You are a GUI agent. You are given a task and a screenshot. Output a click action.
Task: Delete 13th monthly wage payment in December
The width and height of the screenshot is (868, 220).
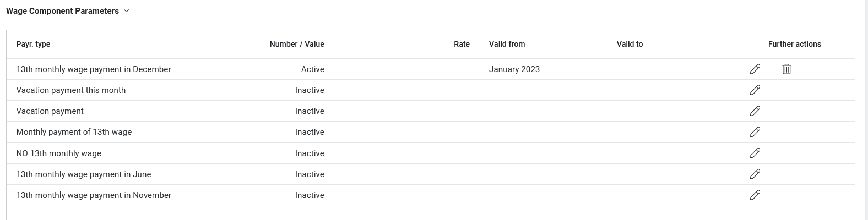tap(786, 69)
